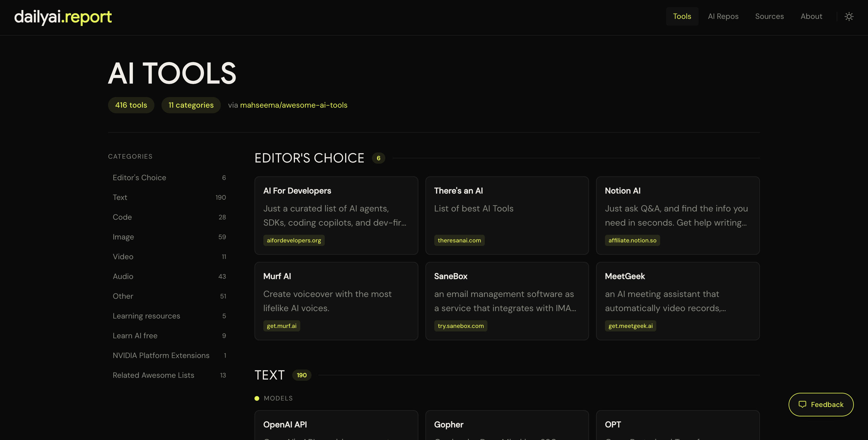Click the dailyai.report logo

tap(63, 17)
